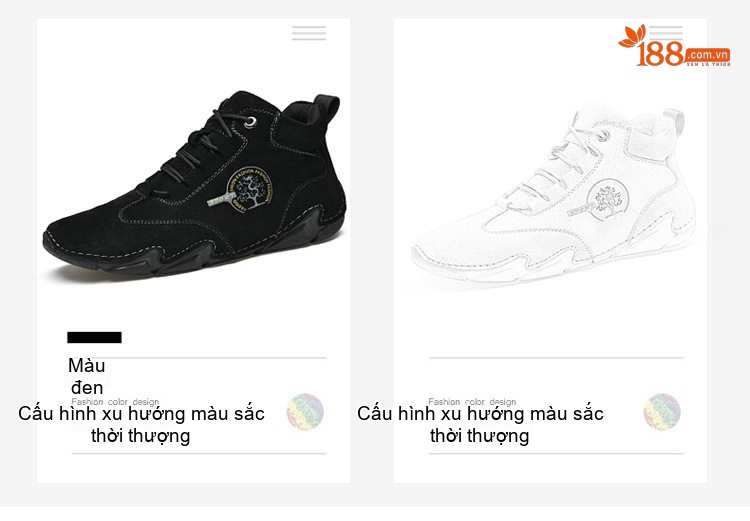Select the 'Màu đen' label
This screenshot has width=750, height=521.
(87, 376)
